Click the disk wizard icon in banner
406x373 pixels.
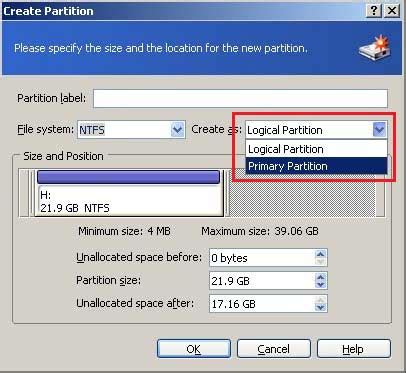coord(375,47)
